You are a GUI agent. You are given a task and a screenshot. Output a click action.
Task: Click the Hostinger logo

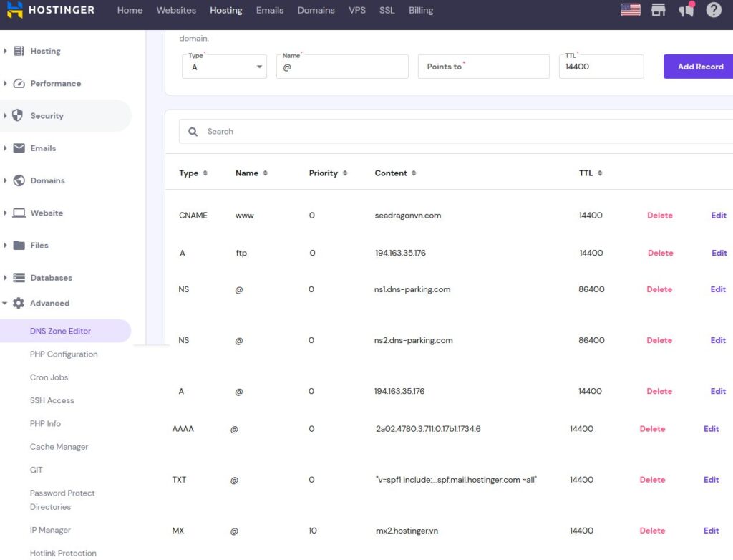pos(50,10)
